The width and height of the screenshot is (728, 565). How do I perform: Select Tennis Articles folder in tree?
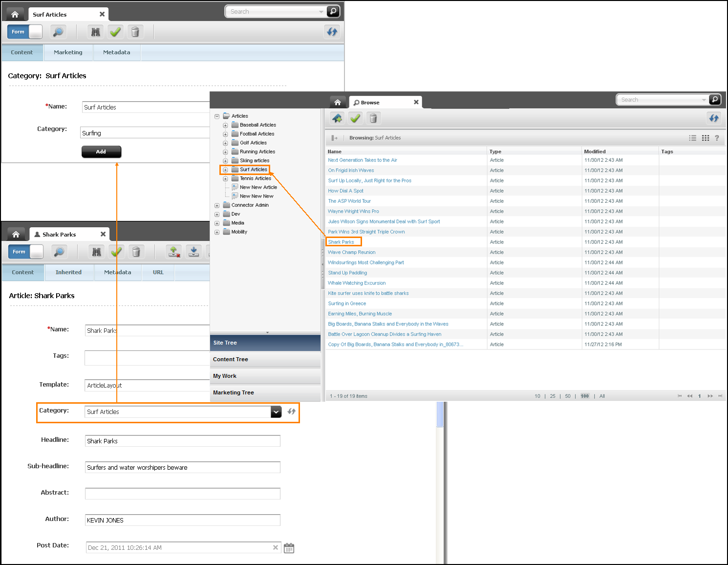click(256, 178)
